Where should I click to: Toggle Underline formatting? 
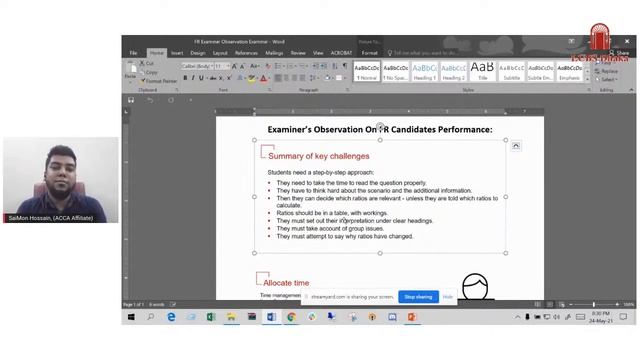click(x=201, y=78)
